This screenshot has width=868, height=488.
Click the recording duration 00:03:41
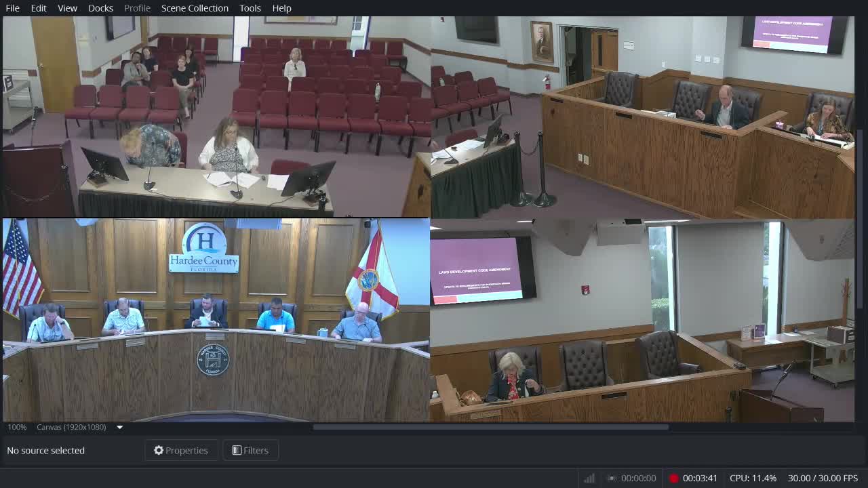[x=698, y=477]
